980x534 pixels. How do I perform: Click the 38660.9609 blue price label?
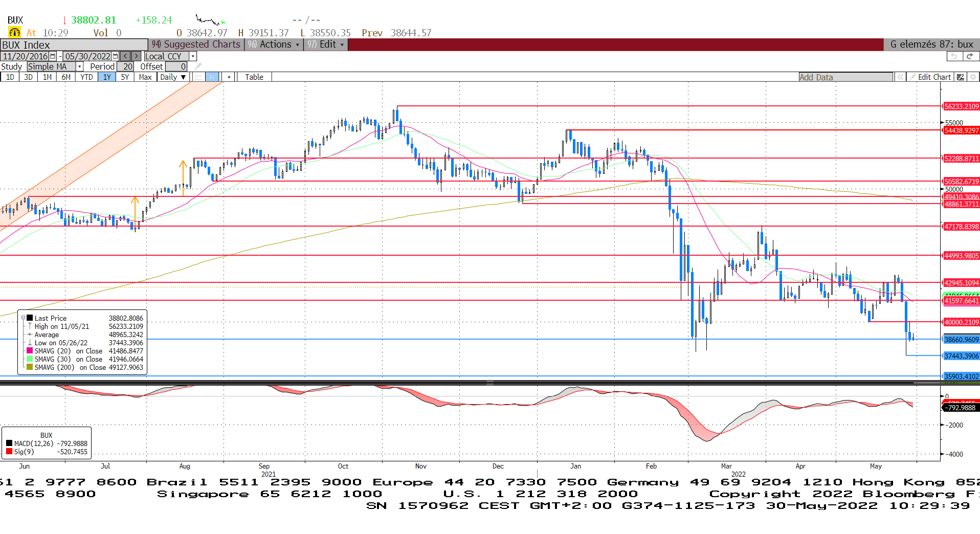coord(961,340)
